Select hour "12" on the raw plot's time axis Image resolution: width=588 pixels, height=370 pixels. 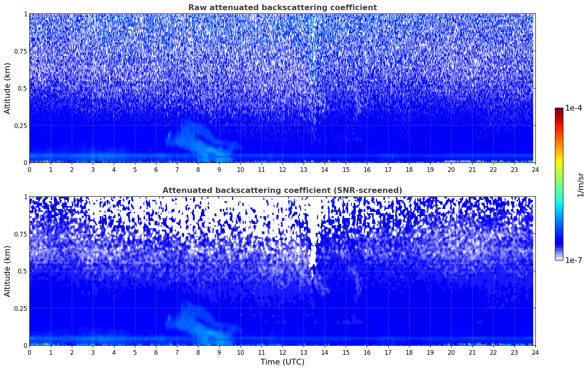point(283,169)
